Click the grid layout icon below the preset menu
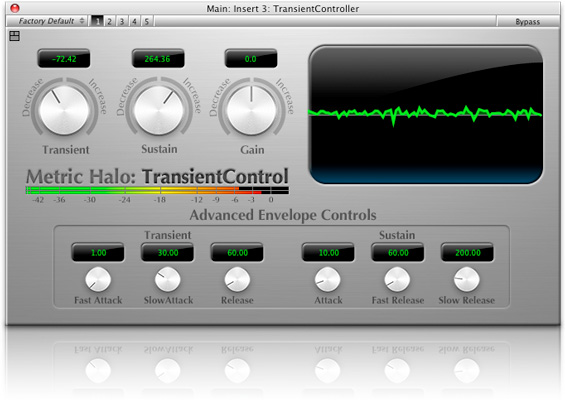Image resolution: width=565 pixels, height=400 pixels. pos(14,36)
